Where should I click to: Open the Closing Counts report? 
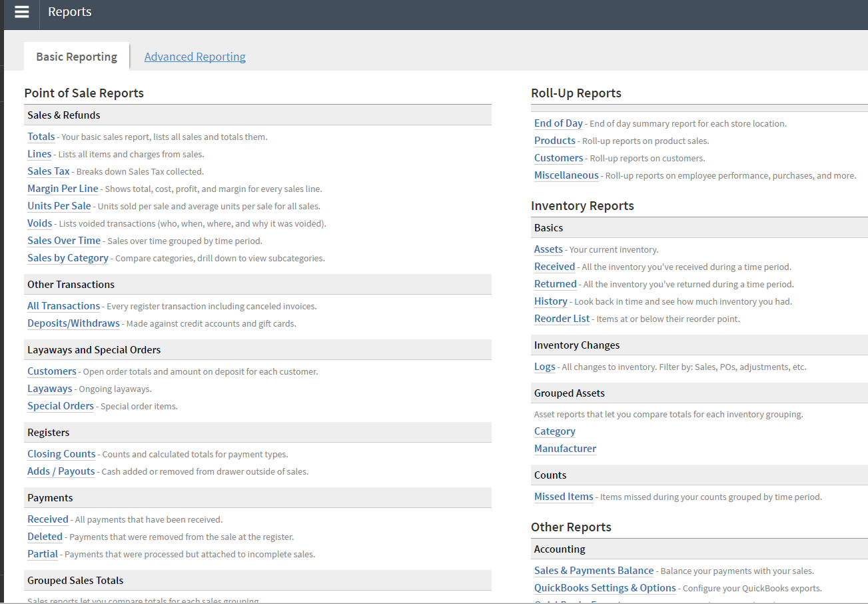point(61,454)
